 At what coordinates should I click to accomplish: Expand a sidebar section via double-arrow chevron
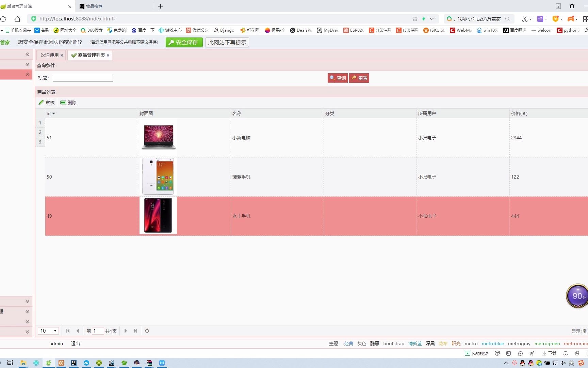[27, 64]
